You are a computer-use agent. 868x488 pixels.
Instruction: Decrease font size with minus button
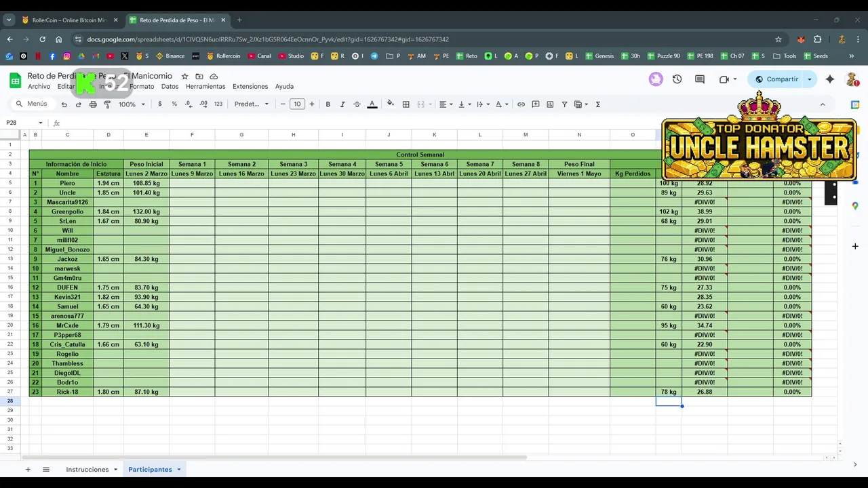283,104
